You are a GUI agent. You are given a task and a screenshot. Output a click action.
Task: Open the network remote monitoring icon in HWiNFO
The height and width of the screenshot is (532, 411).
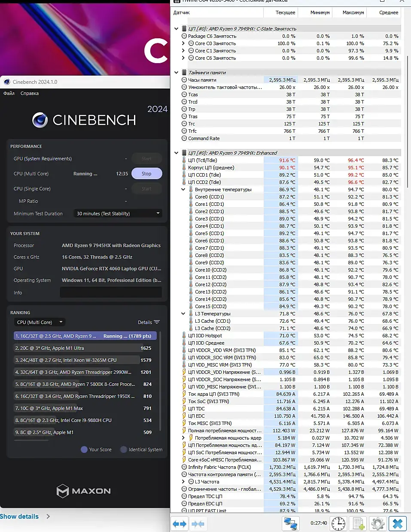(291, 523)
